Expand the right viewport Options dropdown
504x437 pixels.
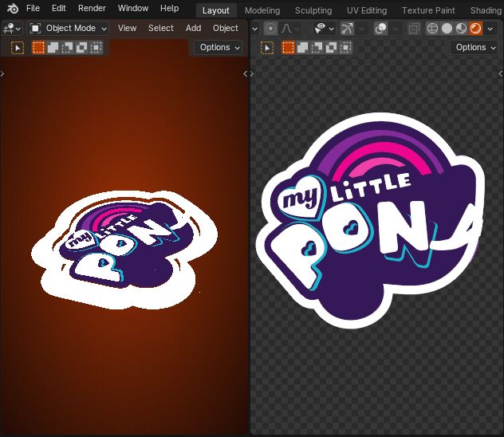click(x=475, y=48)
